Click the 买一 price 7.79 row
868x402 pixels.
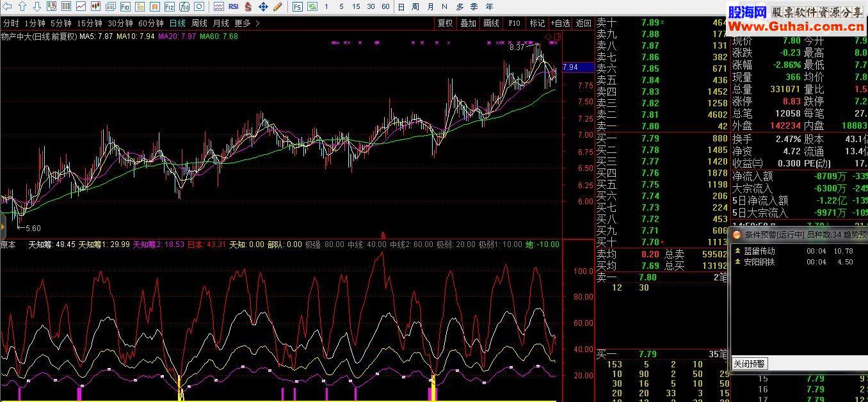[662, 138]
